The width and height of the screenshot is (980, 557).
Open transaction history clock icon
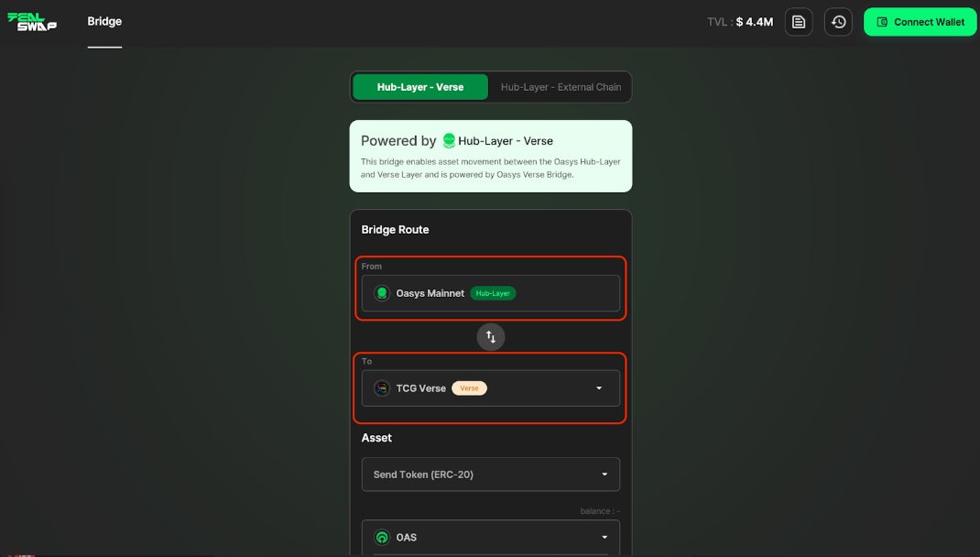click(838, 22)
